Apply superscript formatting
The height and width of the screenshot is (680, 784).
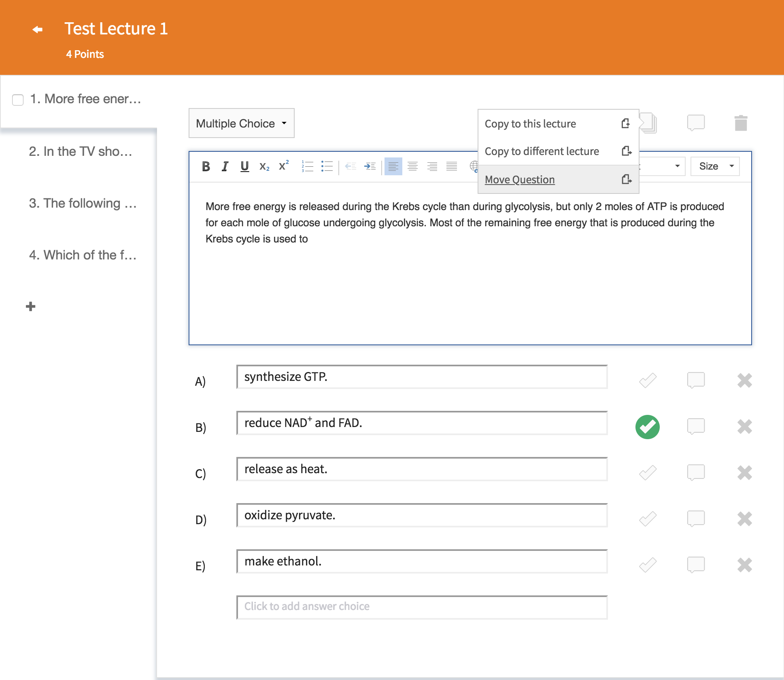283,166
